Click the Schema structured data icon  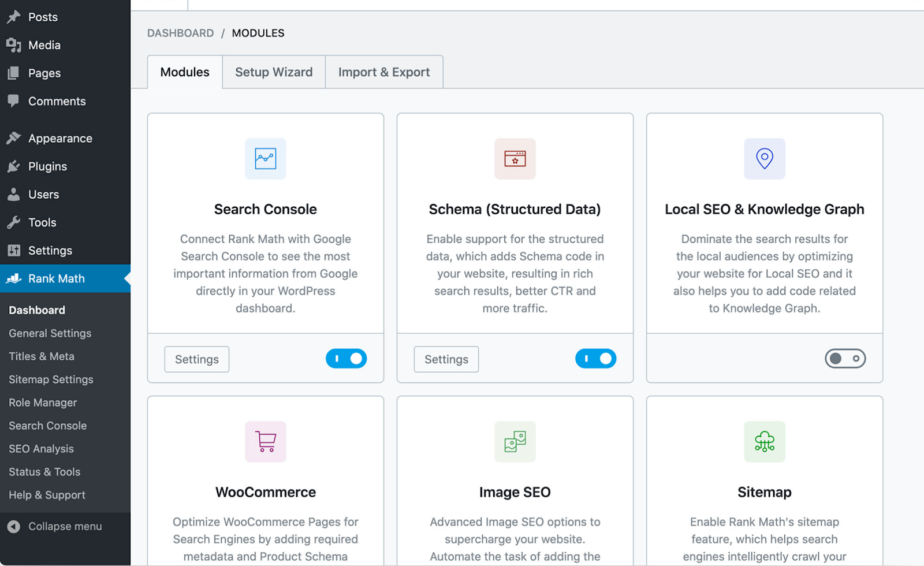click(515, 158)
